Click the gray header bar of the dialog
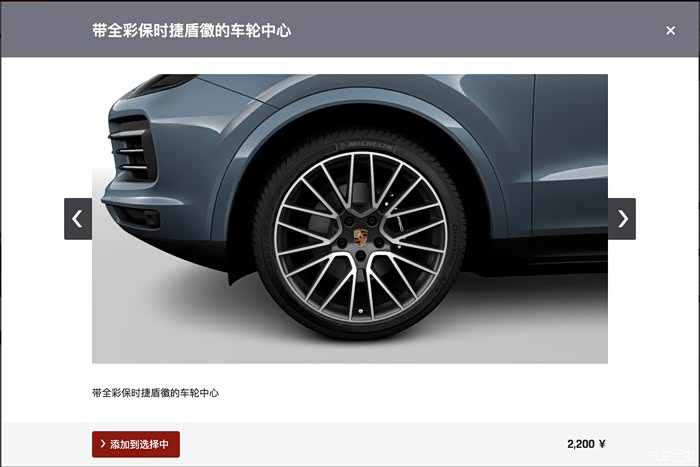Image resolution: width=700 pixels, height=467 pixels. coord(350,29)
